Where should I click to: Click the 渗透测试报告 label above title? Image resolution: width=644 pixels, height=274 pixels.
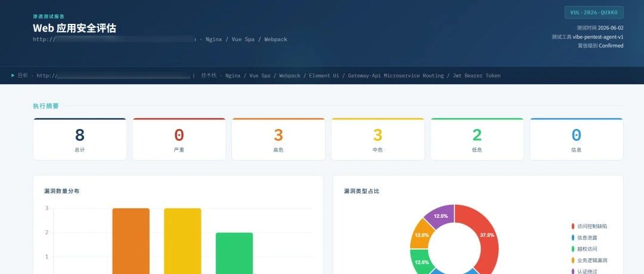(49, 17)
